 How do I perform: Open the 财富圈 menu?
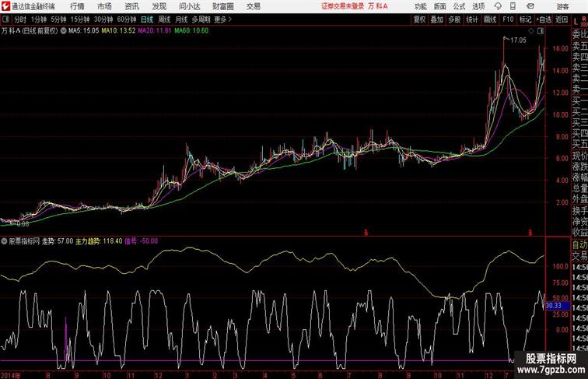coord(222,6)
